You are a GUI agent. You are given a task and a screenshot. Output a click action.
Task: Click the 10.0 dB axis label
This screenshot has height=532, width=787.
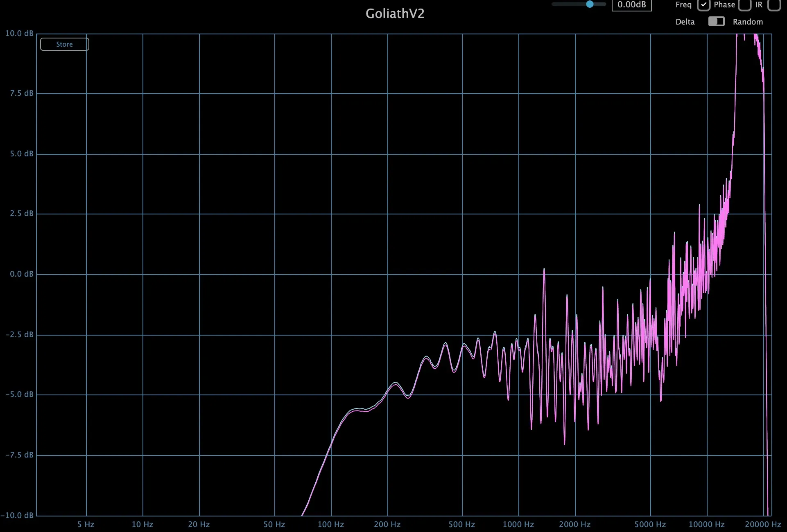19,33
